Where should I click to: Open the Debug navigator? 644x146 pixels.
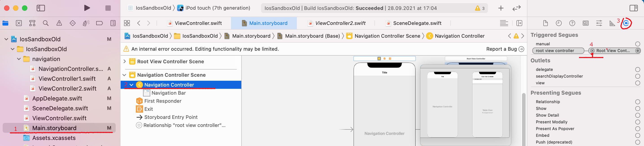point(86,23)
